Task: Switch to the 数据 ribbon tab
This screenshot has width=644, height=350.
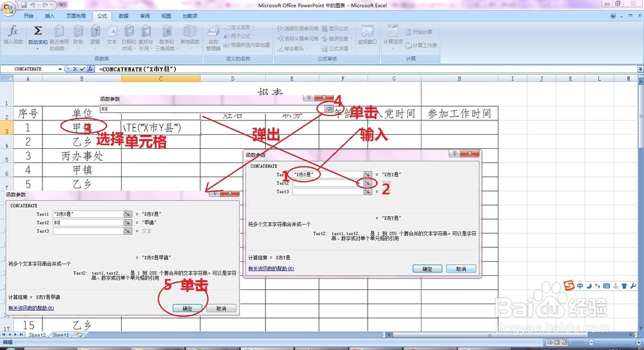Action: (123, 15)
